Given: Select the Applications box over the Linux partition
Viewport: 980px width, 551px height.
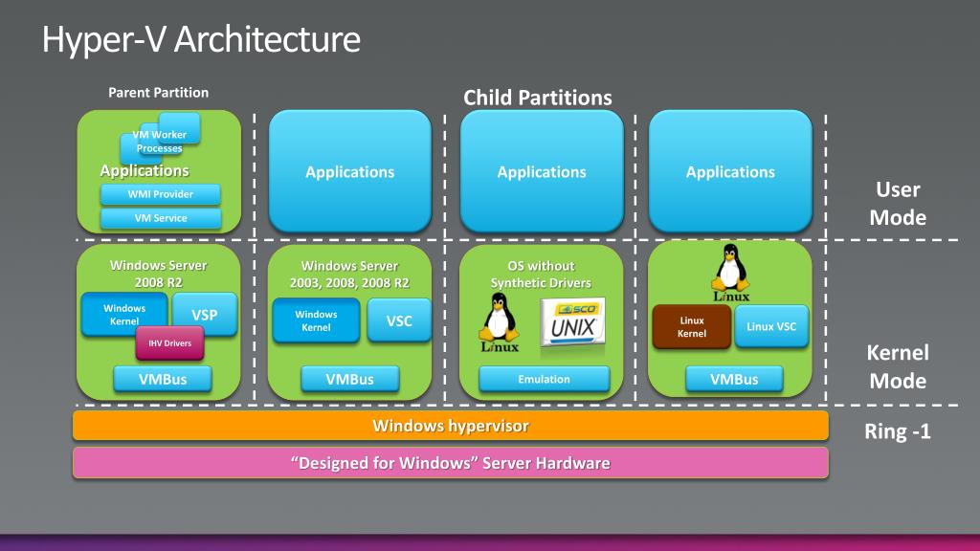Looking at the screenshot, I should click(730, 171).
